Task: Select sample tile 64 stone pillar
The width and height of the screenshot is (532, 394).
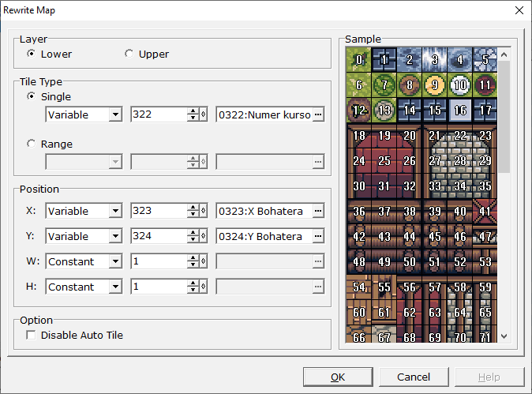Action: pos(459,312)
